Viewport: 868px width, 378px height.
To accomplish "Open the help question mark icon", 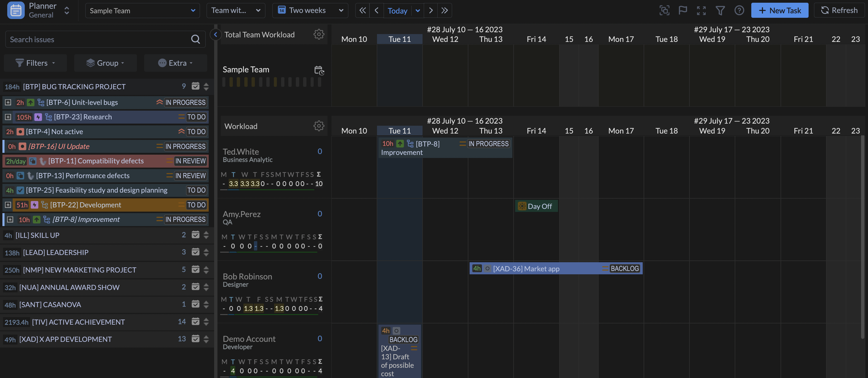I will 739,11.
